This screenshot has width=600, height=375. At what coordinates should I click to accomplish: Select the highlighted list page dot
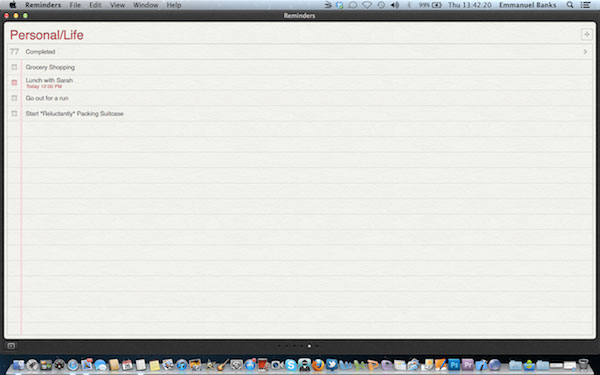click(309, 346)
